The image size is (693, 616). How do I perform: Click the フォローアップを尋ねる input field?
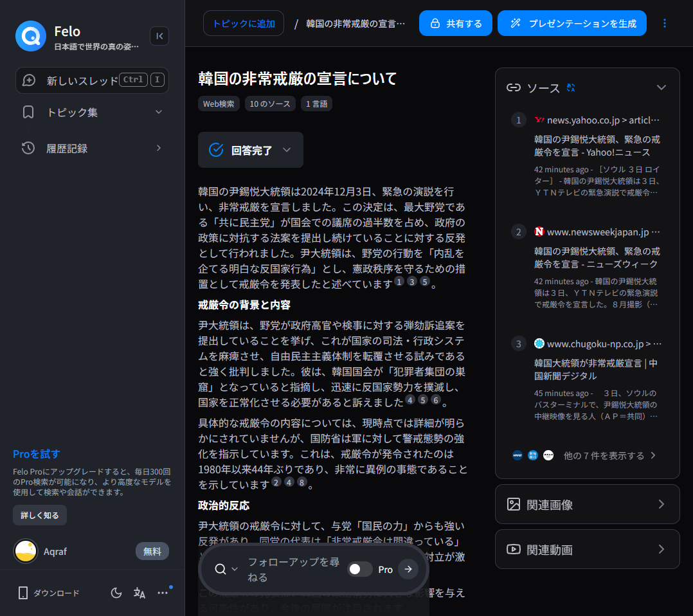(x=294, y=569)
